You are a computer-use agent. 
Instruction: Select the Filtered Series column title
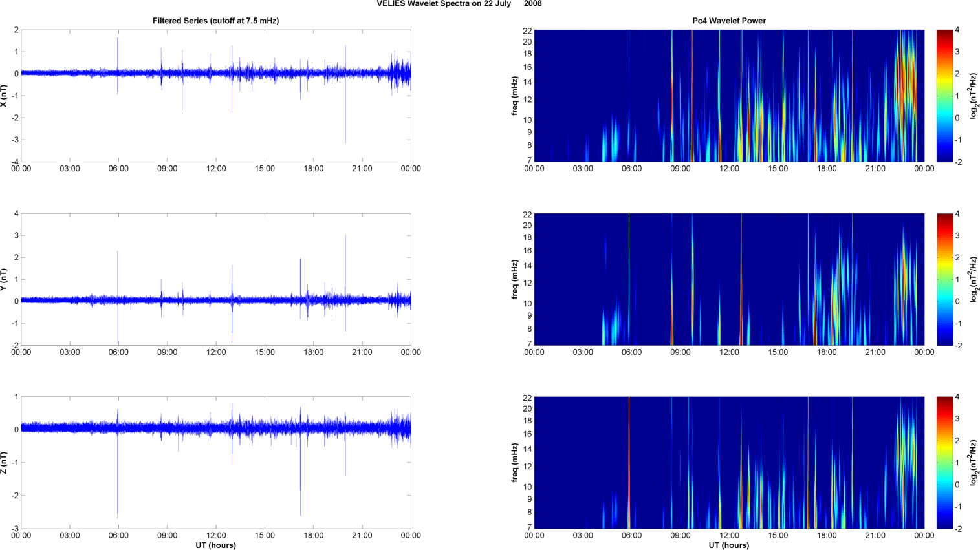coord(215,21)
